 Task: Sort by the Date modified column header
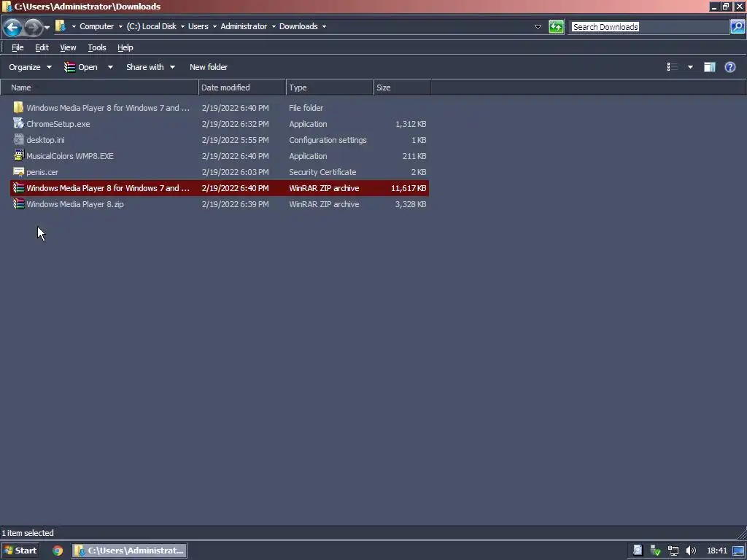click(x=242, y=87)
